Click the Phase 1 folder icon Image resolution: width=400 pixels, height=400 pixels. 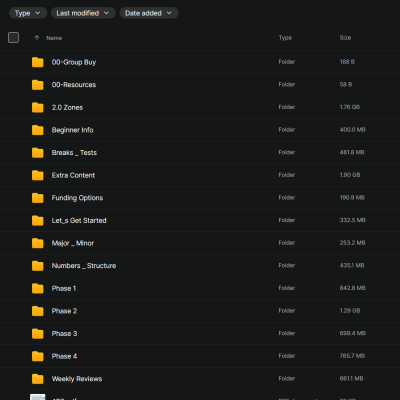click(x=38, y=288)
